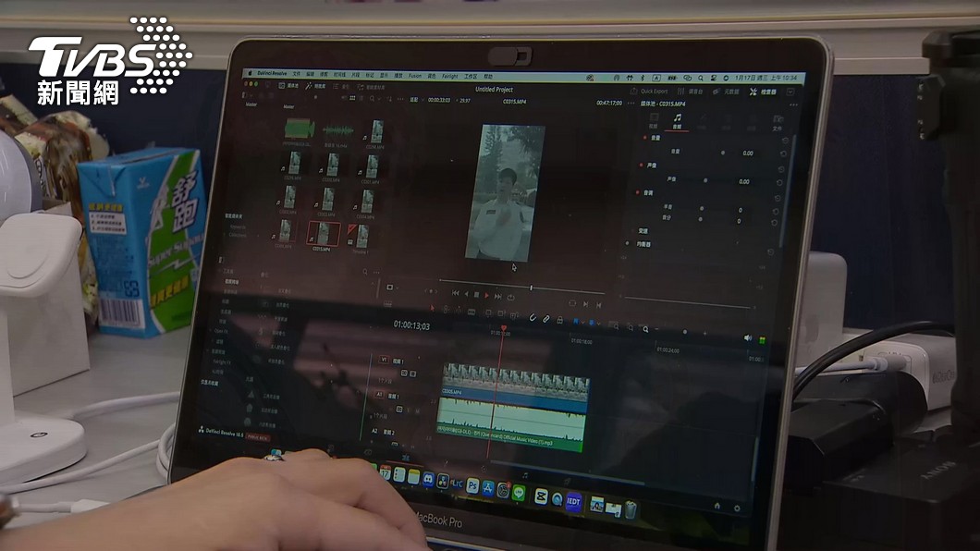Toggle the Pitch section enable dot
The height and width of the screenshot is (551, 980).
click(638, 192)
